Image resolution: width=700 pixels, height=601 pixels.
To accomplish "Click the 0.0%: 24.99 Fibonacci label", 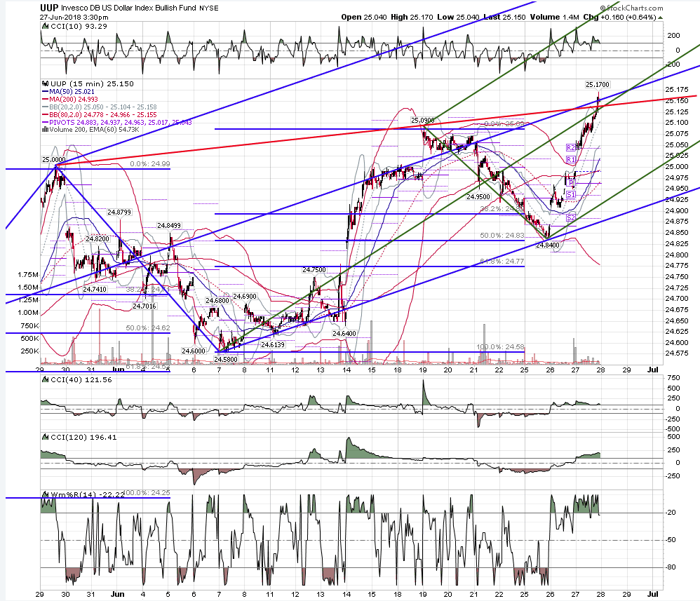I will (150, 164).
